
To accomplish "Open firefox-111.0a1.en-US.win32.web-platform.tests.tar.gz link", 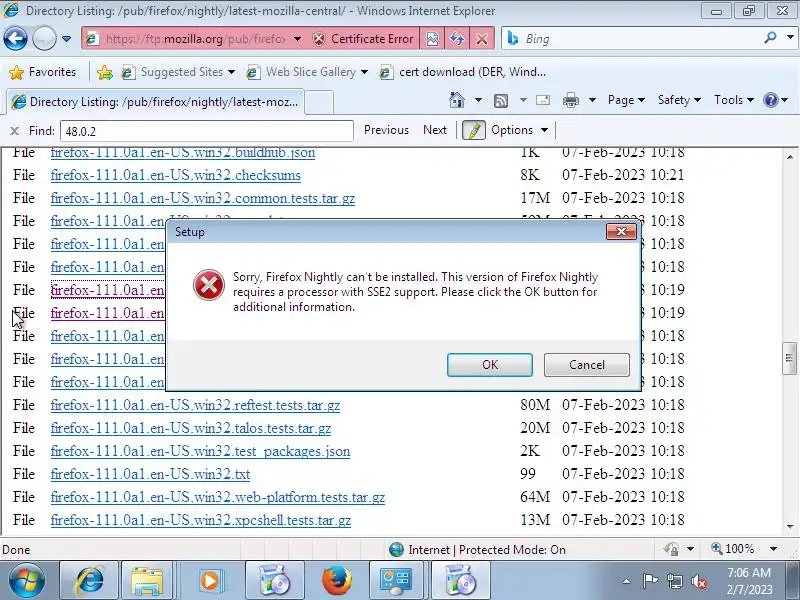I will tap(218, 497).
